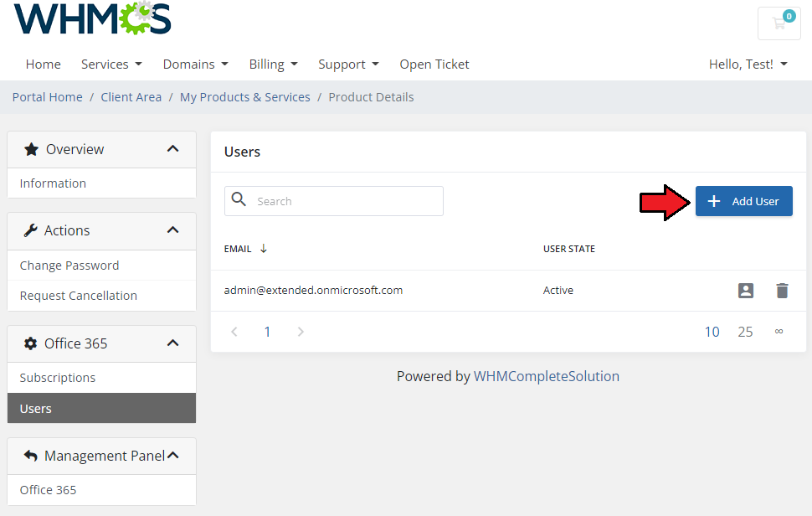Click the Management Panel reply-arrow icon

click(30, 456)
